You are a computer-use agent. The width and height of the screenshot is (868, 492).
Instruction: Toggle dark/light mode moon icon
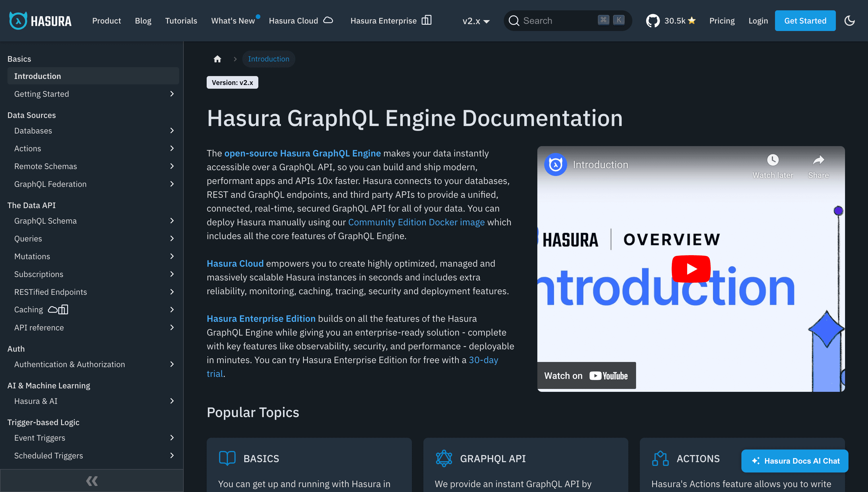click(849, 21)
